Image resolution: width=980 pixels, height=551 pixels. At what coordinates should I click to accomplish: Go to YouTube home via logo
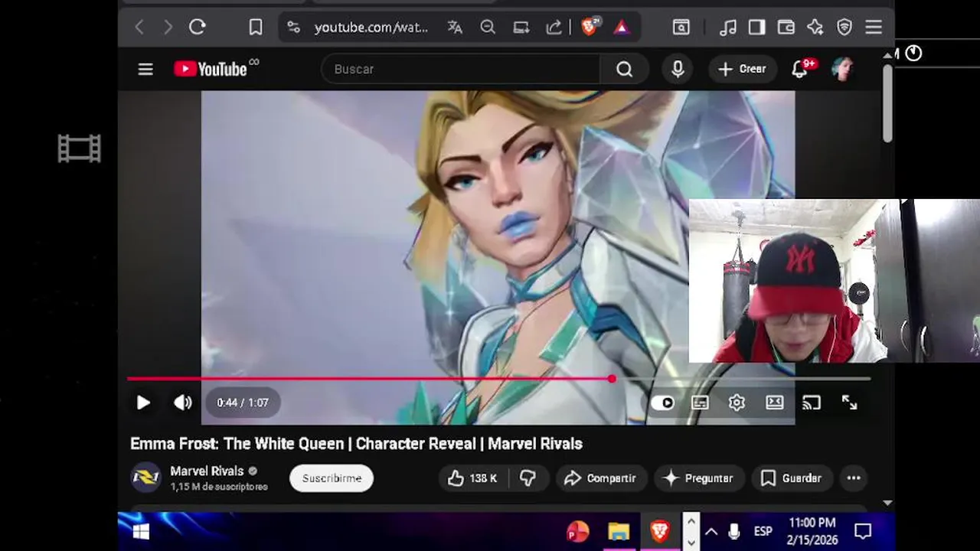click(211, 69)
